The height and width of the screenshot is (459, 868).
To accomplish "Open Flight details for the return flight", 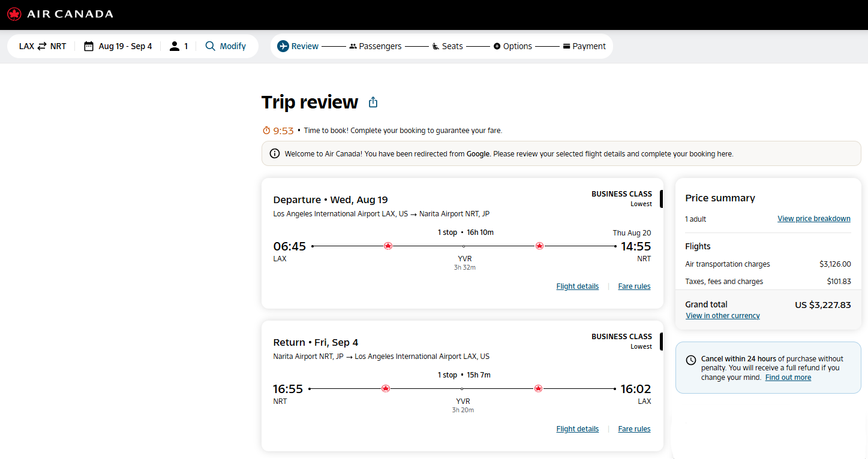I will (x=578, y=429).
